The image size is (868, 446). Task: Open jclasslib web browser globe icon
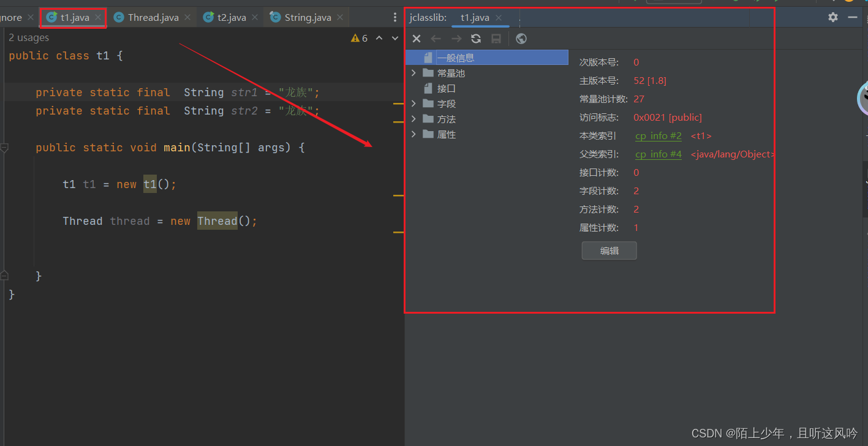[x=521, y=39]
